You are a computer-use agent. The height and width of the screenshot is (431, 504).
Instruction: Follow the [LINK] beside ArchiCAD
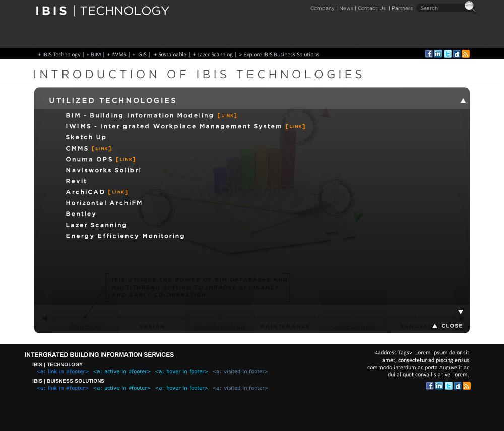pyautogui.click(x=118, y=192)
